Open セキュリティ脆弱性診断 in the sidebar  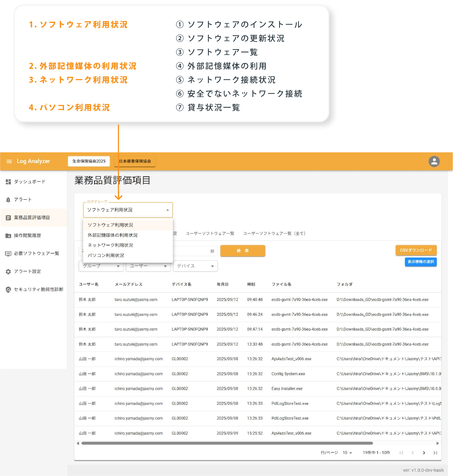(39, 289)
